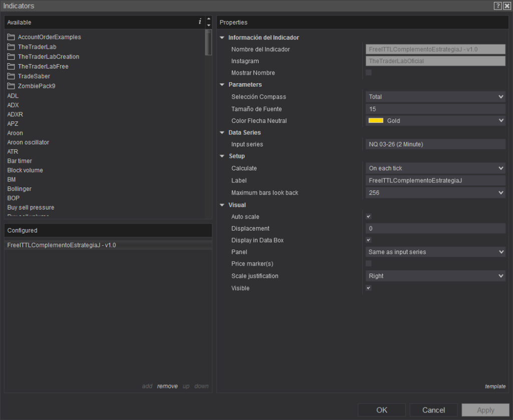Select Bollinger from the available indicators
Viewport: 513px width, 420px height.
19,189
